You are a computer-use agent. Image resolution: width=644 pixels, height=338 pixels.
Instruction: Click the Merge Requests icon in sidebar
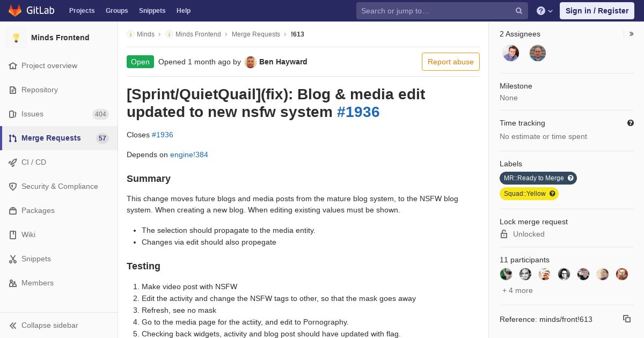coord(13,138)
